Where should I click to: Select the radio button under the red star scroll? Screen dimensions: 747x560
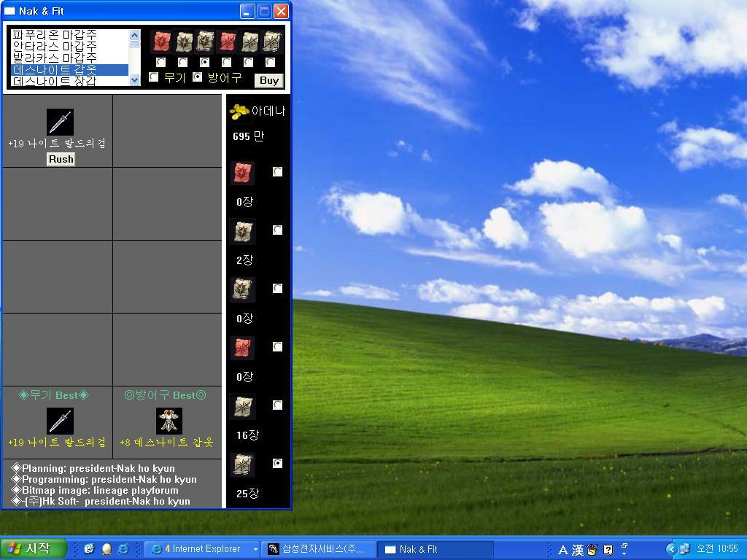161,62
